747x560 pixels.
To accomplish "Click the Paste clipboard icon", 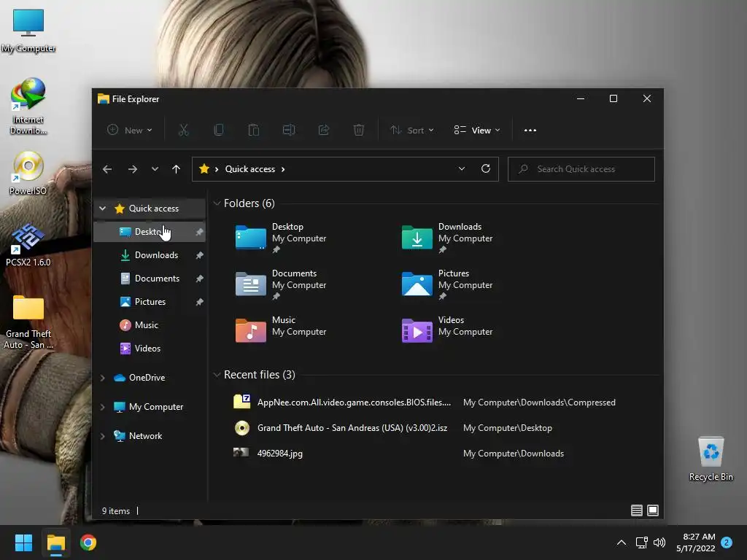I will click(253, 130).
